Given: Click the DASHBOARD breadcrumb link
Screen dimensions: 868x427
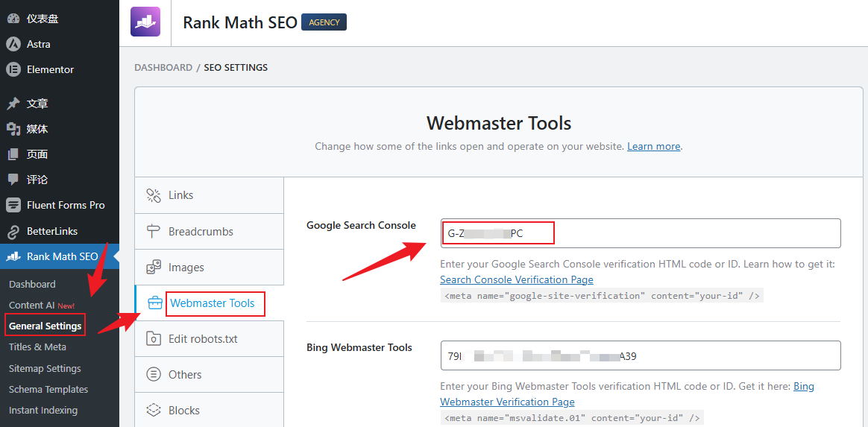Looking at the screenshot, I should (x=163, y=67).
